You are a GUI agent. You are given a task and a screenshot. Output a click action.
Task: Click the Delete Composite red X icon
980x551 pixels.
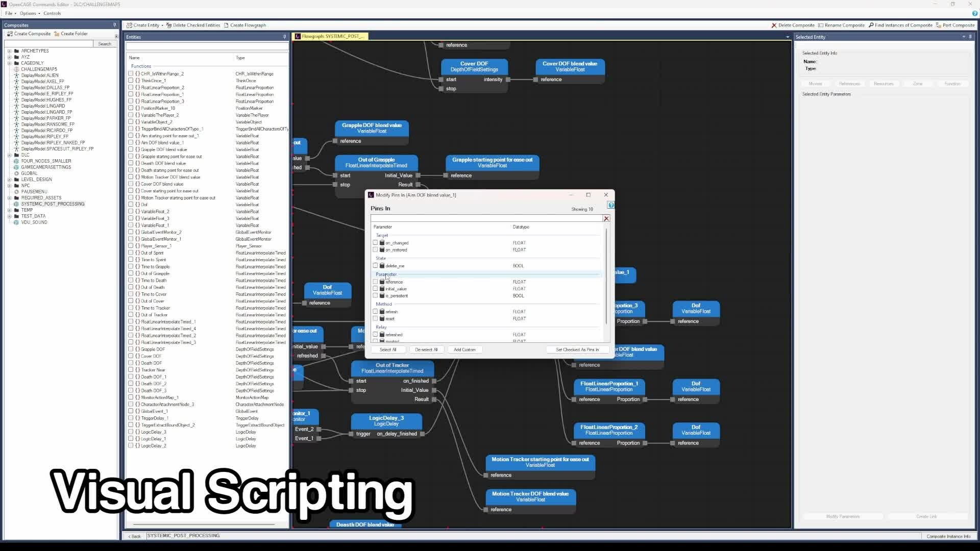pyautogui.click(x=774, y=25)
